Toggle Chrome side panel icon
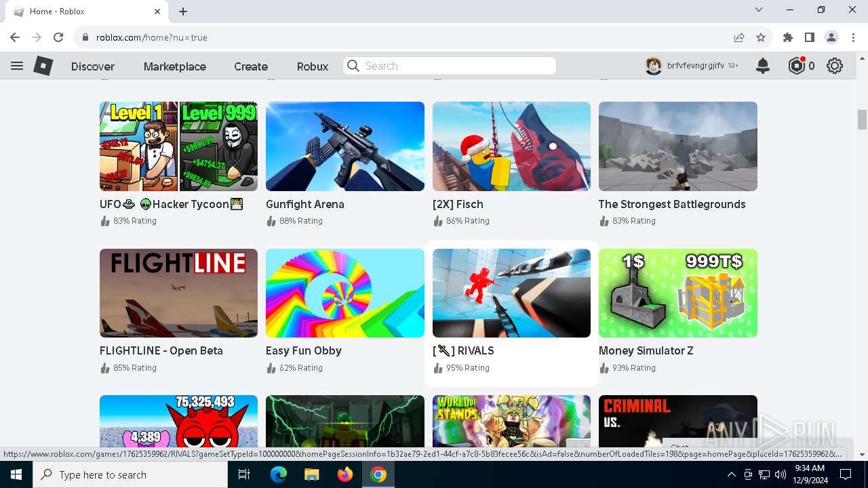The height and width of the screenshot is (488, 868). click(810, 37)
